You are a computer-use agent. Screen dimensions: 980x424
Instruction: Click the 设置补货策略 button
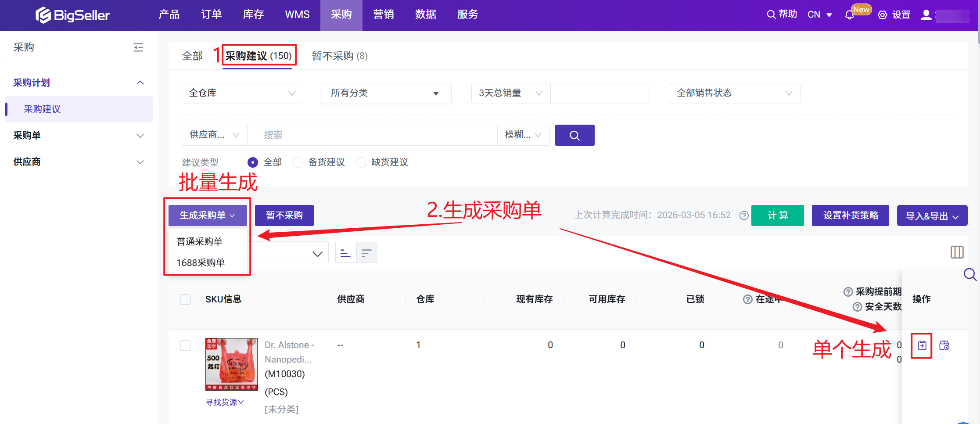coord(850,216)
